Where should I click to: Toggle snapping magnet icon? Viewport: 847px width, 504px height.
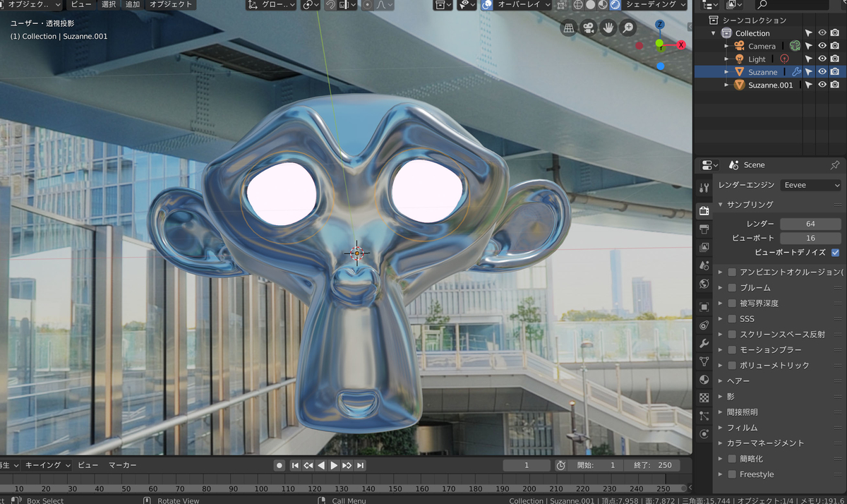[x=330, y=5]
